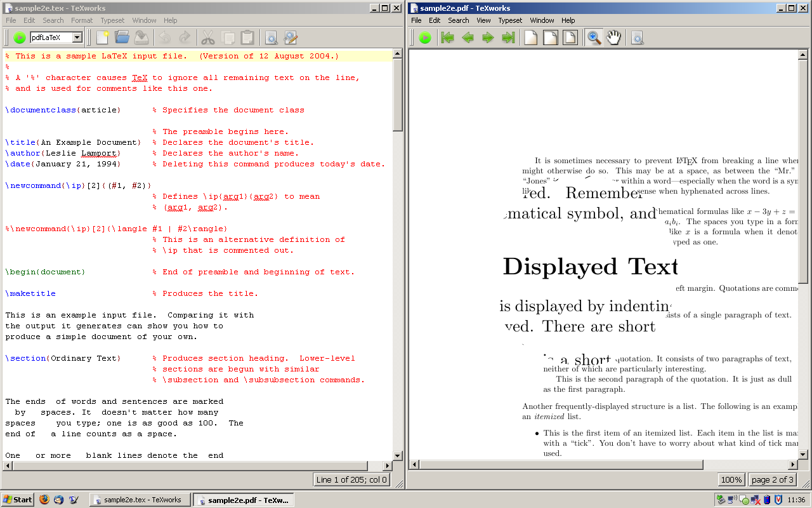This screenshot has width=812, height=508.
Task: Go to the previous PDF page
Action: tap(468, 37)
